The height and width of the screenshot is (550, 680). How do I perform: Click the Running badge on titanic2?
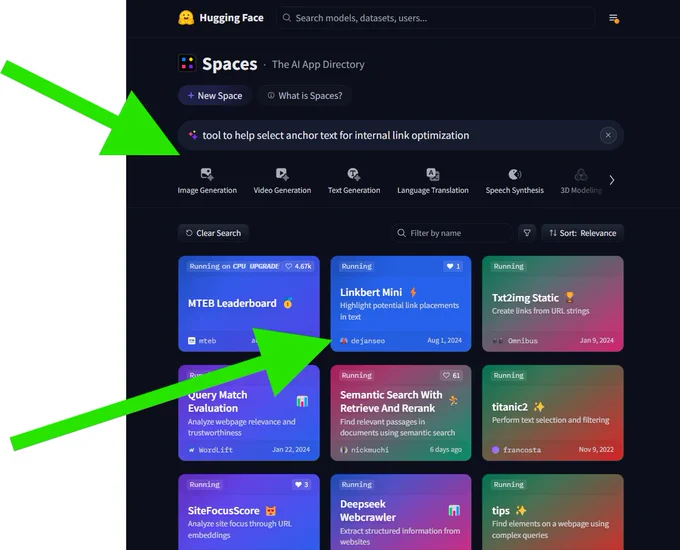pos(509,376)
